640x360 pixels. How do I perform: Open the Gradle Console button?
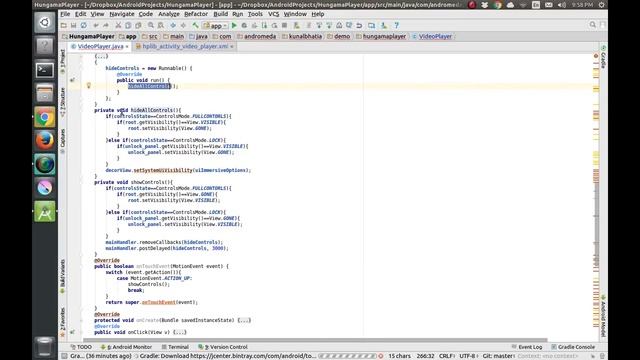[x=573, y=347]
